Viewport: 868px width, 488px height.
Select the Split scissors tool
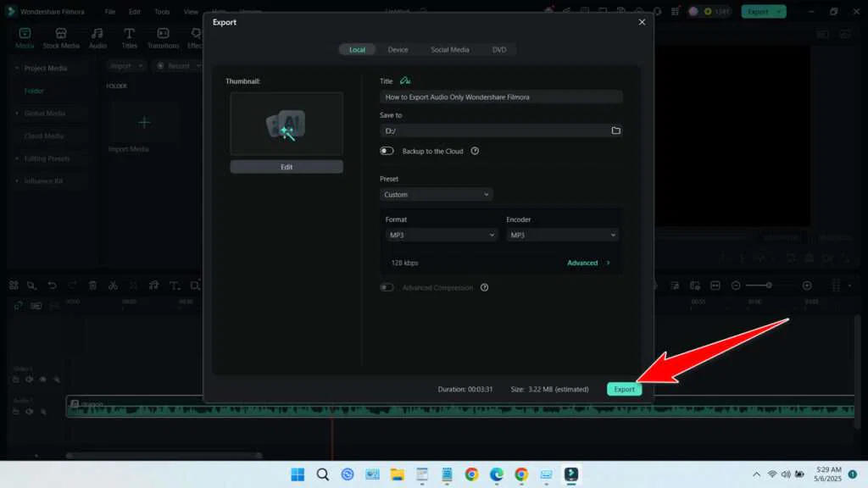[113, 286]
